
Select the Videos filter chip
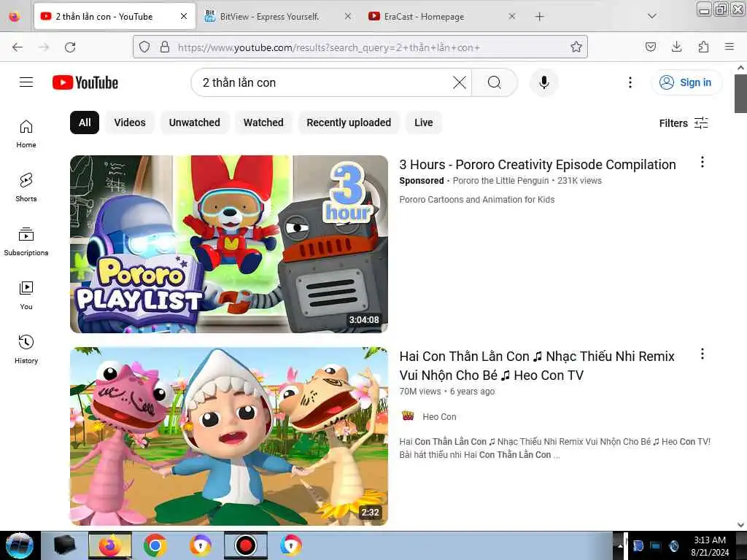point(130,122)
